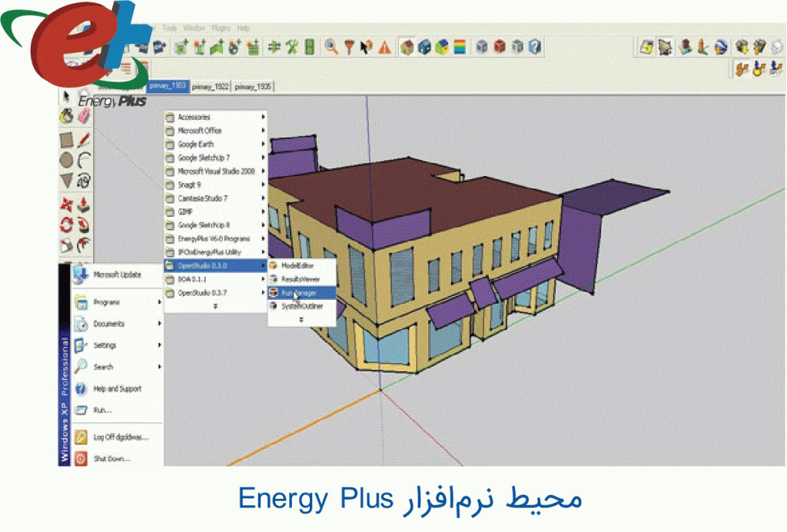787x532 pixels.
Task: Click Shut Down in Start menu
Action: pyautogui.click(x=118, y=458)
